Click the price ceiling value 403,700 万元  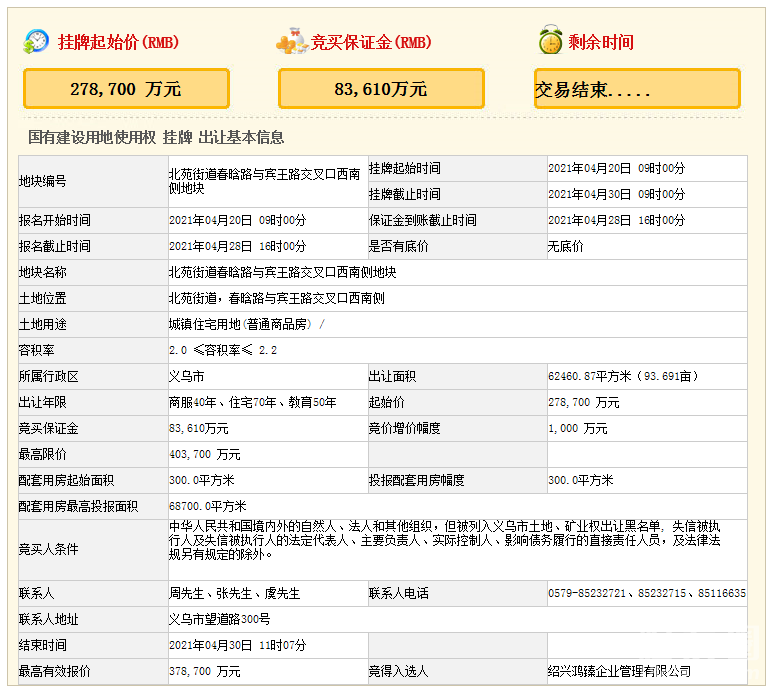205,454
